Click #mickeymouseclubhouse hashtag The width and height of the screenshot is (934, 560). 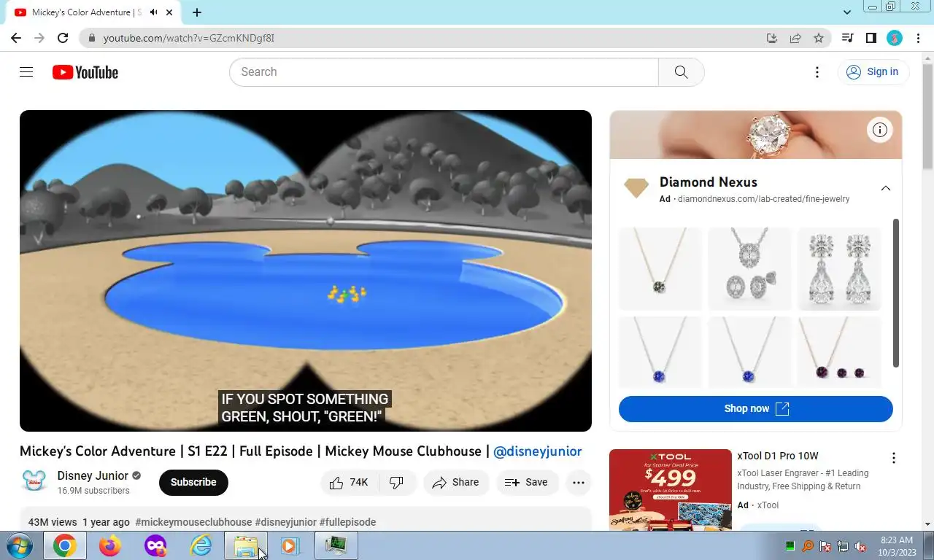pyautogui.click(x=193, y=522)
